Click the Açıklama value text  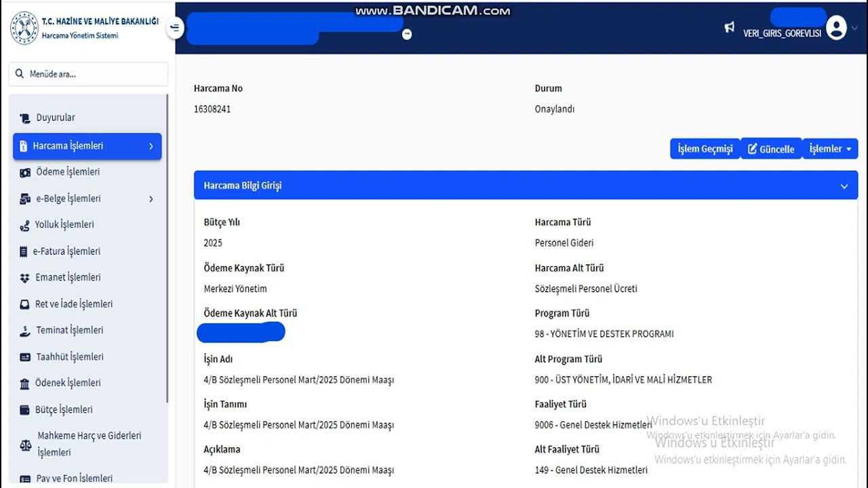299,470
